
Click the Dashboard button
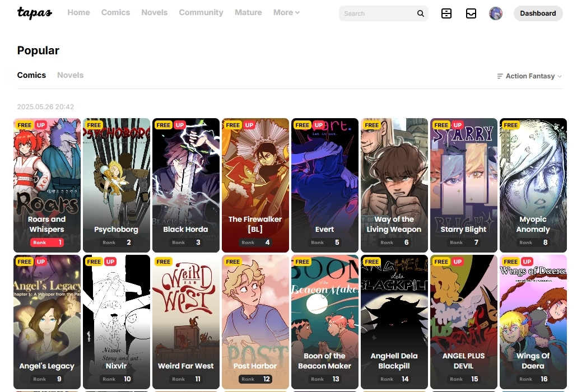(x=538, y=13)
